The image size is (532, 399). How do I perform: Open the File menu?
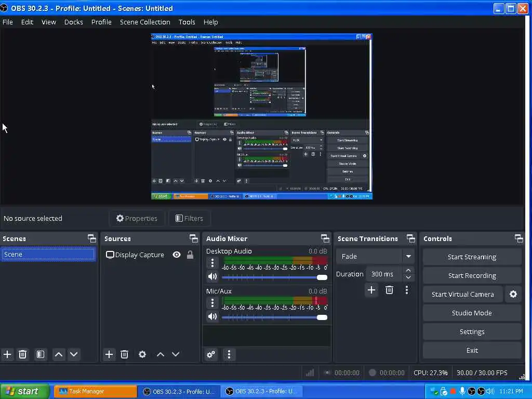(x=7, y=22)
